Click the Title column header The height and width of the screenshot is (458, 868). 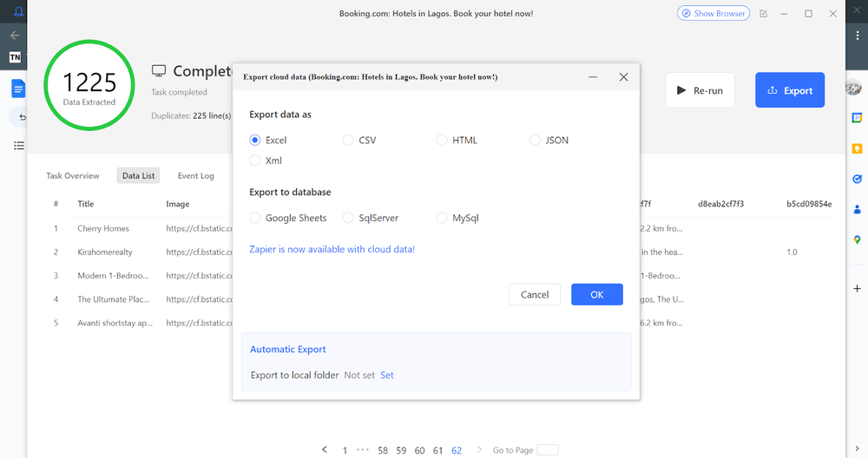coord(85,204)
